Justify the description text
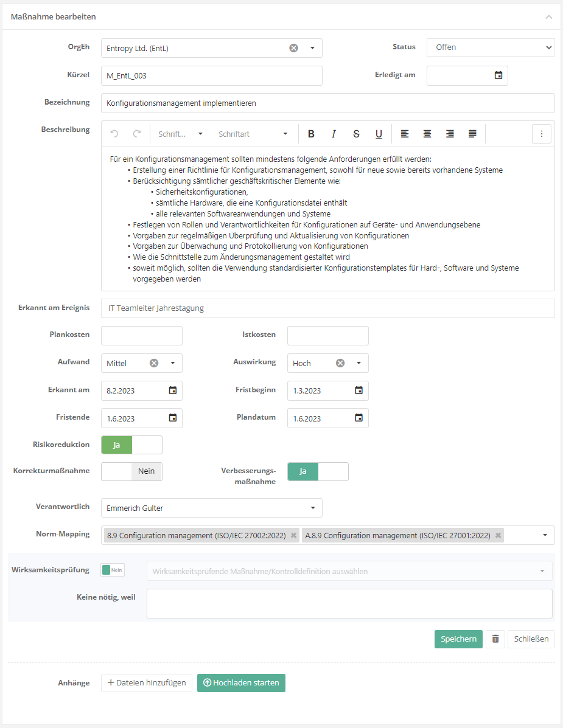This screenshot has height=728, width=563. (x=472, y=134)
